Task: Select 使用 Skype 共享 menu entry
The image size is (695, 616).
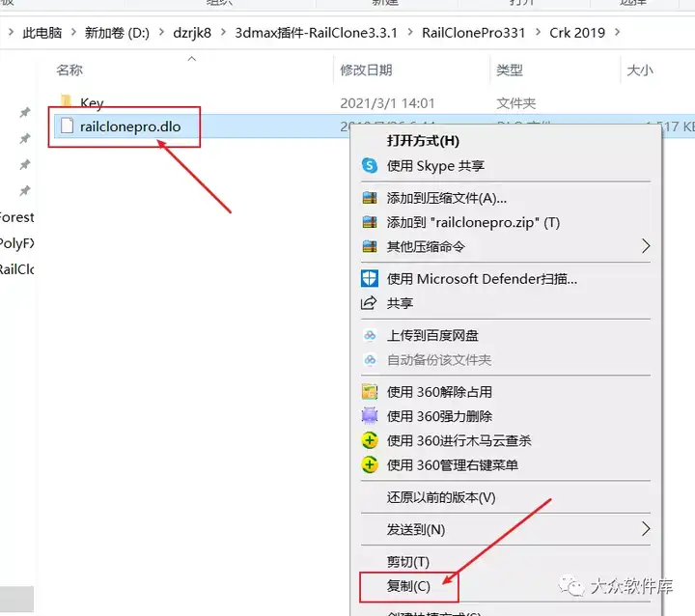Action: pos(435,166)
